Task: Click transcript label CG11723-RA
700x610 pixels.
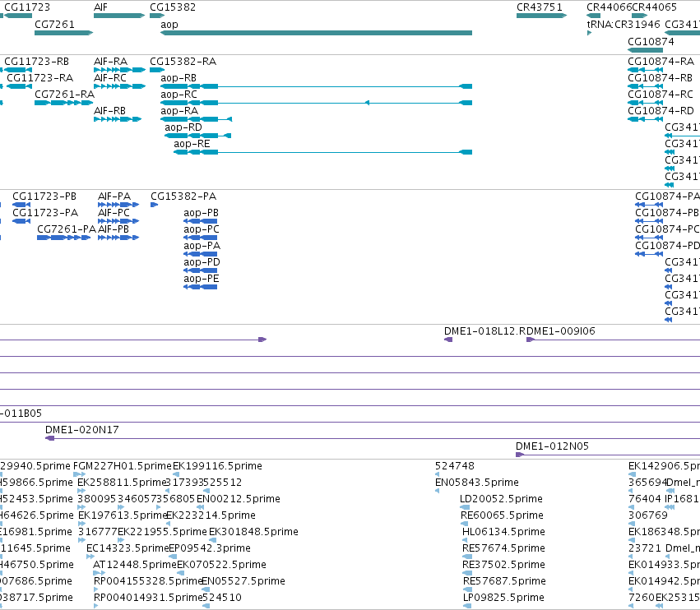Action: 39,77
